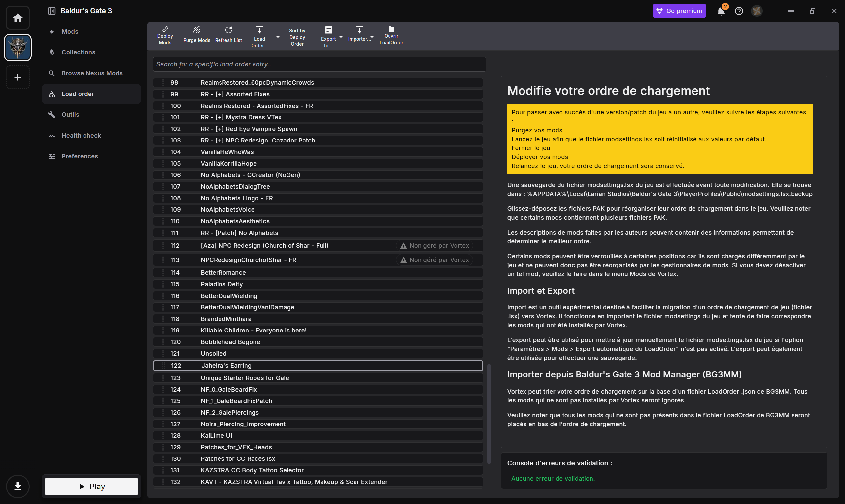Viewport: 845px width, 504px height.
Task: Expand the Load Order dropdown arrow
Action: pyautogui.click(x=278, y=37)
